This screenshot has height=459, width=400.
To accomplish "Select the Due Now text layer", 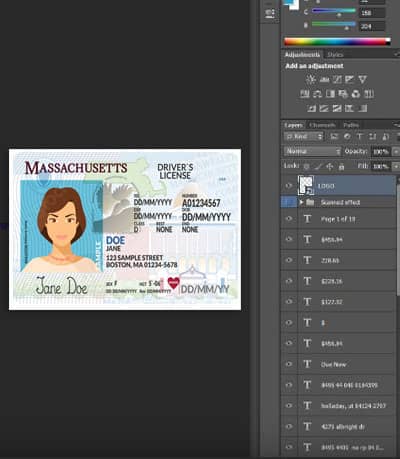I will tap(347, 364).
